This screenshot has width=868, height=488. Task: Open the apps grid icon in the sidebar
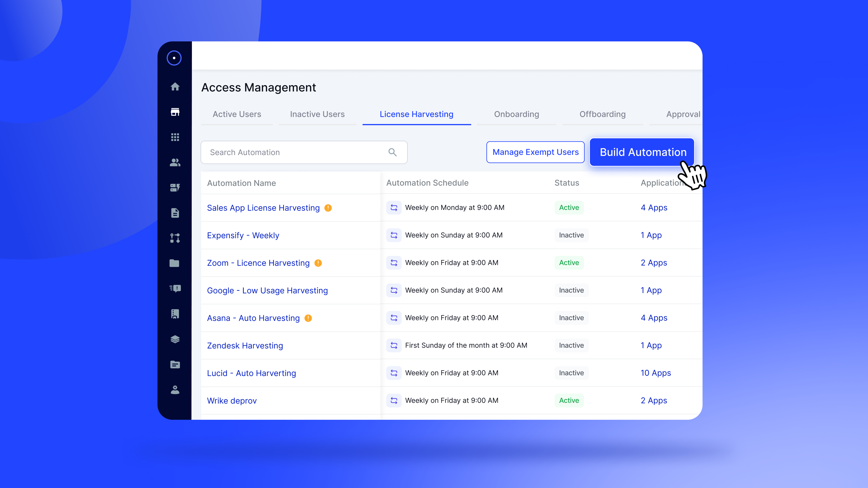point(175,137)
